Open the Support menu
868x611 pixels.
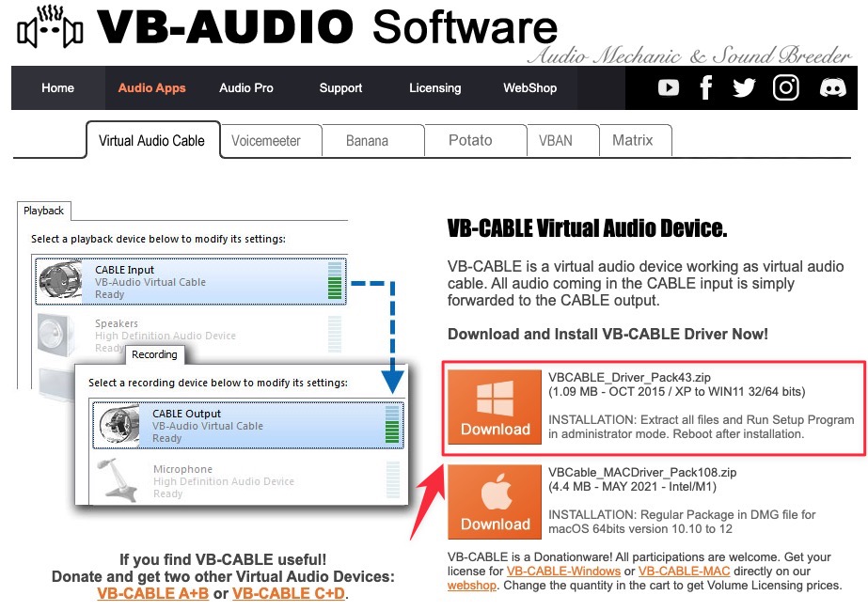(x=340, y=88)
